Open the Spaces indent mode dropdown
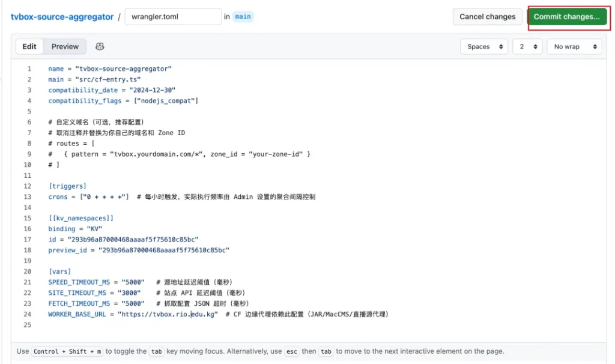This screenshot has height=364, width=615. tap(484, 47)
